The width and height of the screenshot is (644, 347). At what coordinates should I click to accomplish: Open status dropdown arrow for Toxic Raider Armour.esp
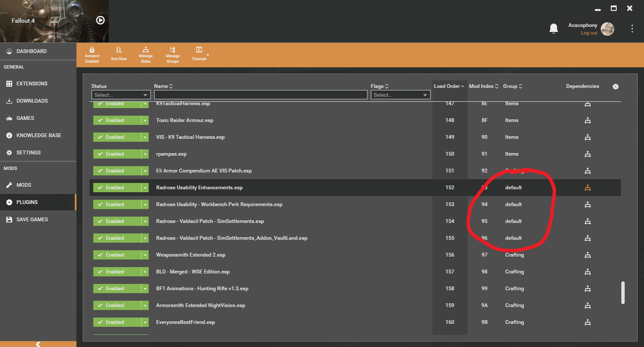(x=145, y=120)
